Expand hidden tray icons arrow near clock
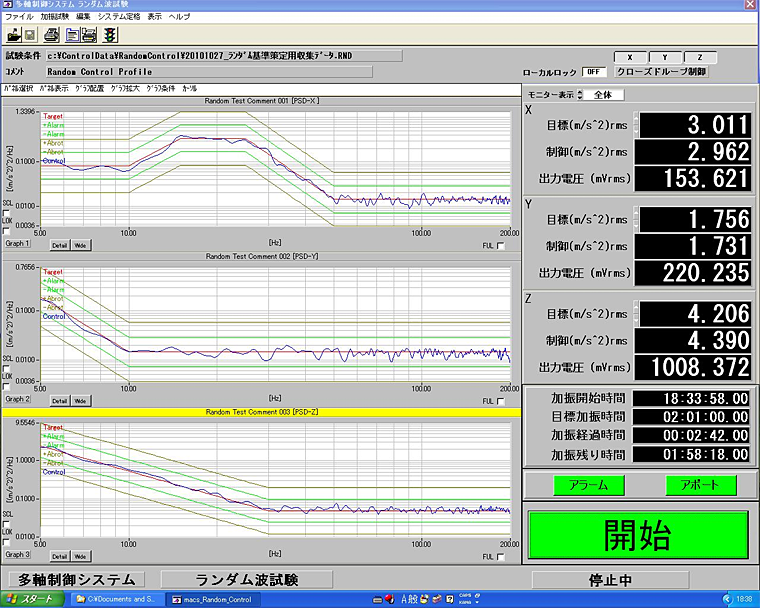 pos(727,599)
